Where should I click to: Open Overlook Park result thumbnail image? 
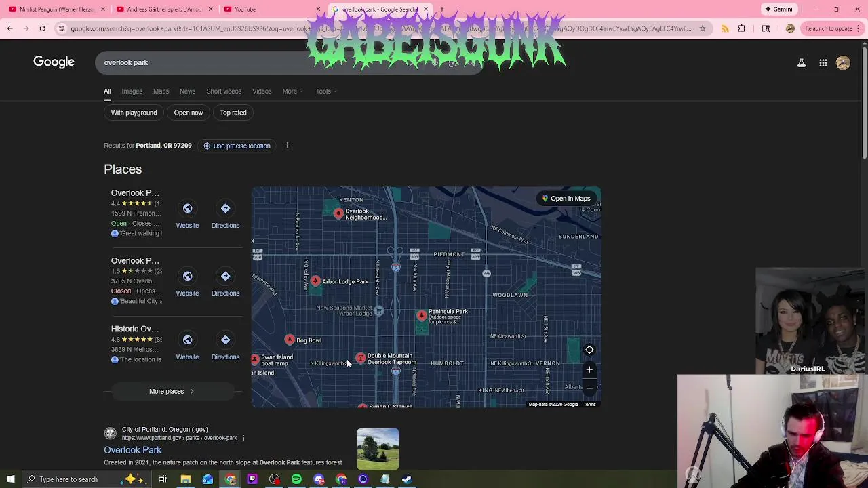(378, 449)
